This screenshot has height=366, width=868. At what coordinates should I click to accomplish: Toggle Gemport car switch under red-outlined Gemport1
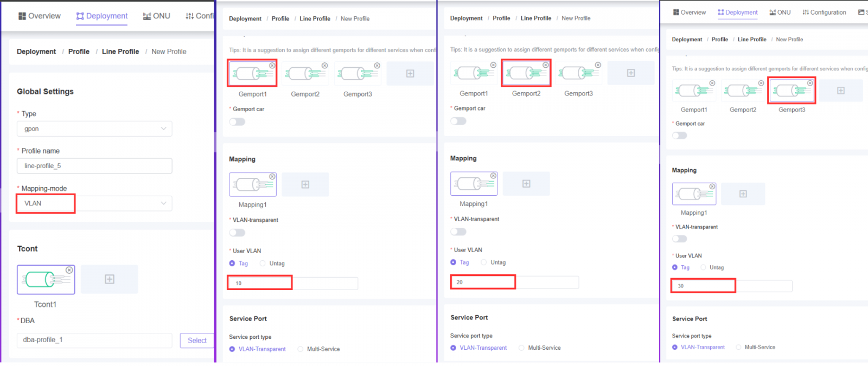tap(237, 122)
